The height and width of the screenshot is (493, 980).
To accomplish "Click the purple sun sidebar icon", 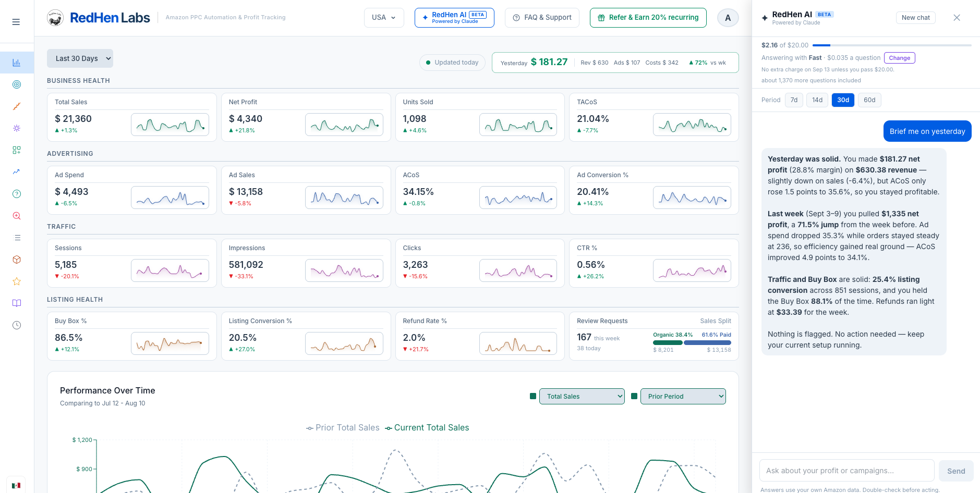I will [17, 128].
